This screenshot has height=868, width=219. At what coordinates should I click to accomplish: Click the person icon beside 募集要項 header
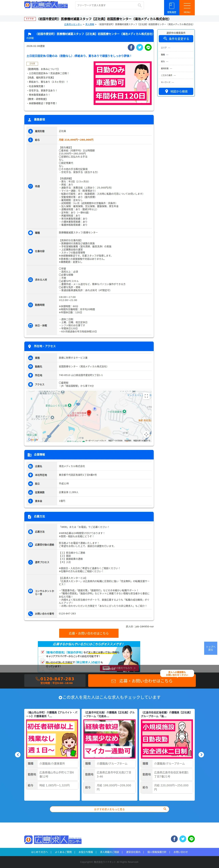(x=29, y=120)
